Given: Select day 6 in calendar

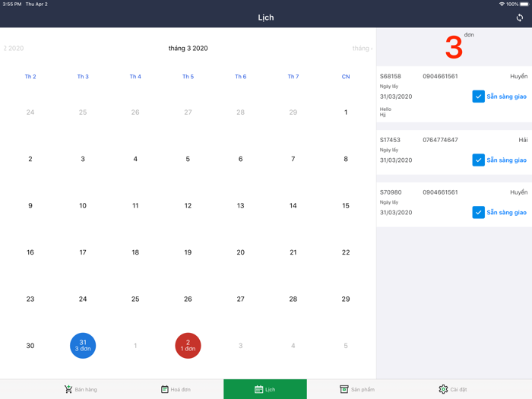Looking at the screenshot, I should (x=241, y=159).
